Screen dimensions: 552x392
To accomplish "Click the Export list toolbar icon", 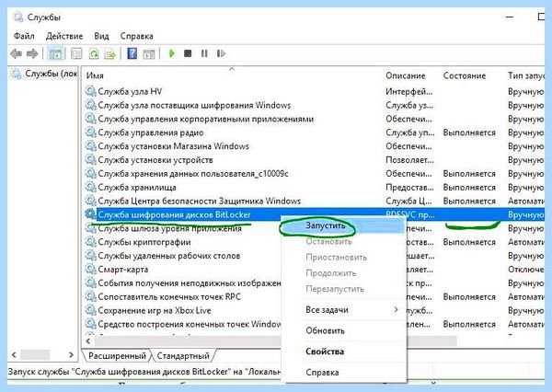I will (x=110, y=54).
